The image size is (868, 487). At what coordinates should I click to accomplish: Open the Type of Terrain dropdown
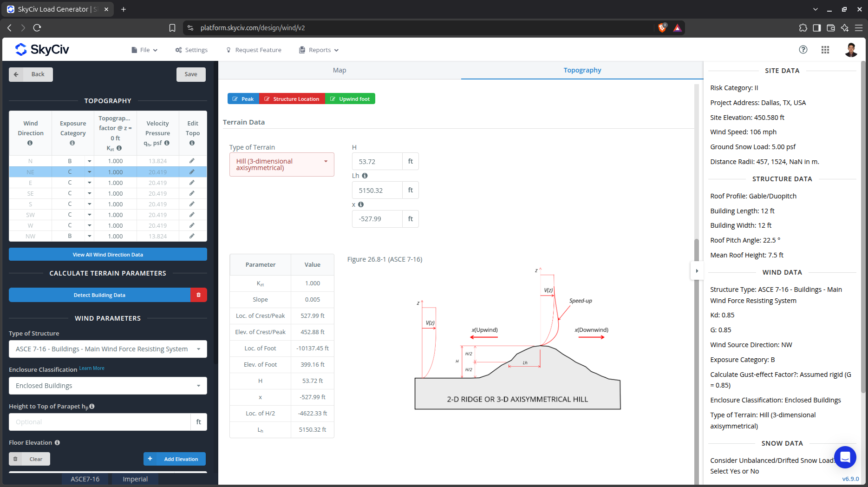(282, 165)
